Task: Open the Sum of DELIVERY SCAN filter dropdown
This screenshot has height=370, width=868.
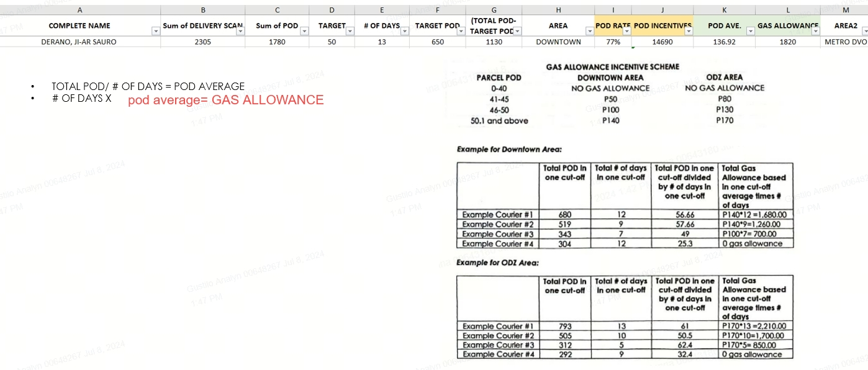Action: (x=240, y=31)
